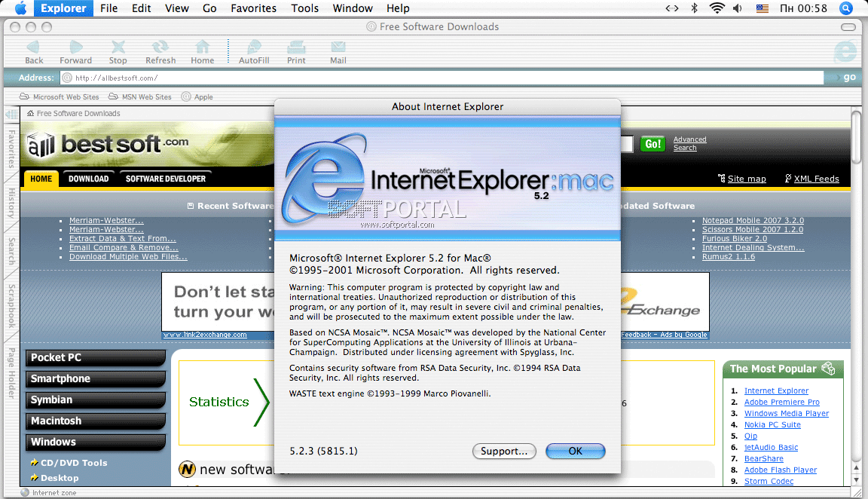Click scrollbar down arrow at bottom right
Screen dimensions: 868x499
857,480
